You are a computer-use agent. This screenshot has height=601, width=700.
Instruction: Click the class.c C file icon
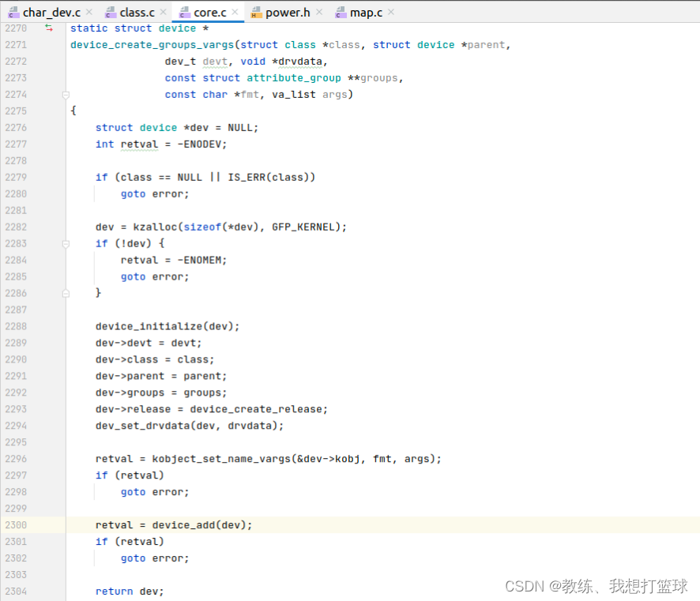(111, 13)
